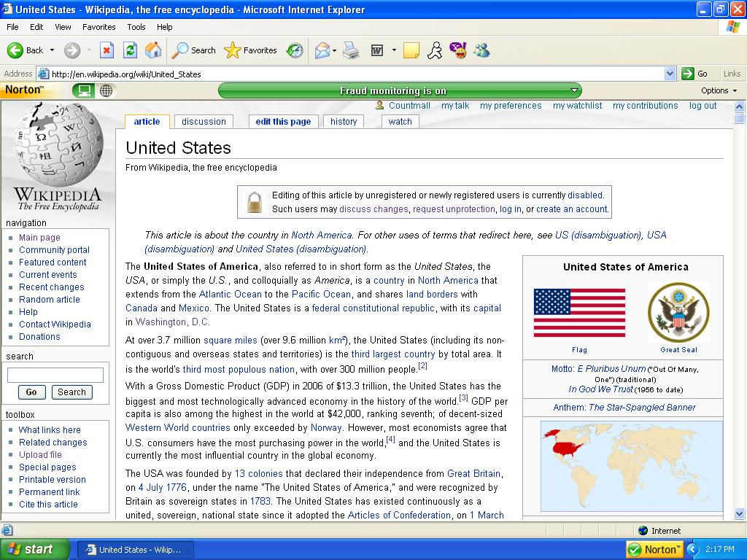Image resolution: width=747 pixels, height=560 pixels.
Task: Click the wiki Search button
Action: (x=72, y=392)
